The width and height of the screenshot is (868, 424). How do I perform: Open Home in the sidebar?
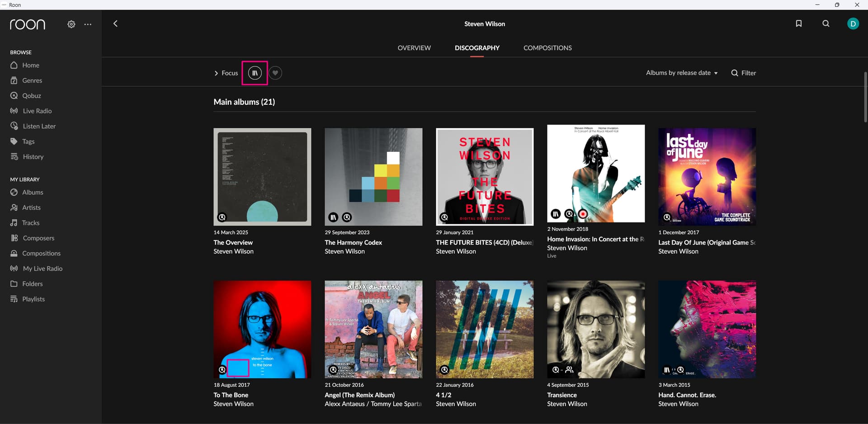tap(31, 65)
